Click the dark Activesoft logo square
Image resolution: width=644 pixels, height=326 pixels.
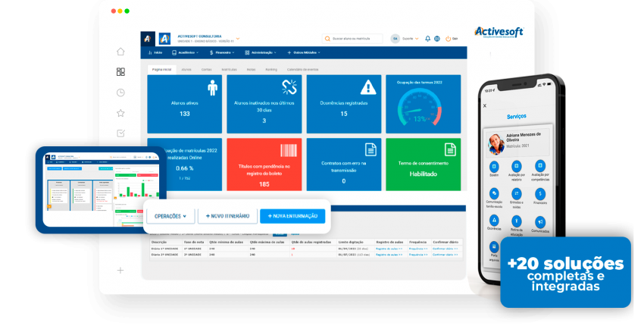click(148, 39)
